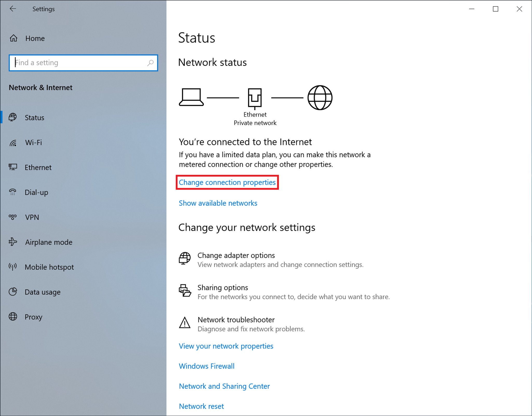Click the Home icon in sidebar
532x416 pixels.
pyautogui.click(x=13, y=38)
